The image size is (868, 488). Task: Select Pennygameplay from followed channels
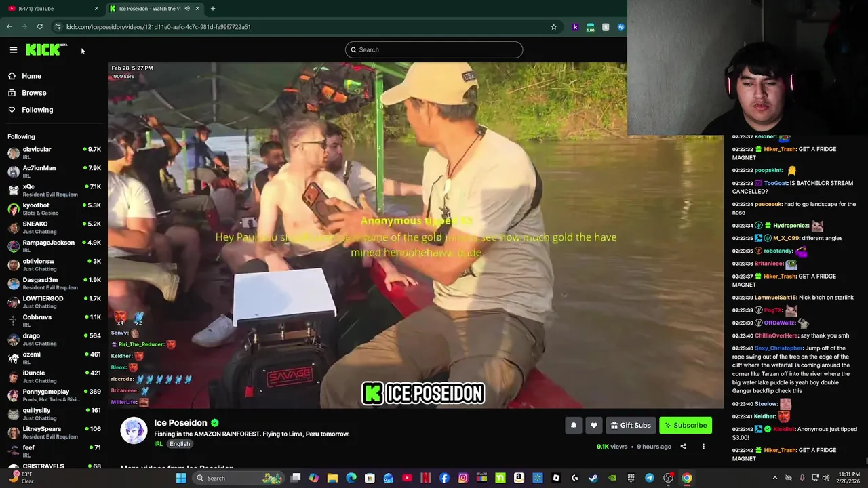click(54, 395)
